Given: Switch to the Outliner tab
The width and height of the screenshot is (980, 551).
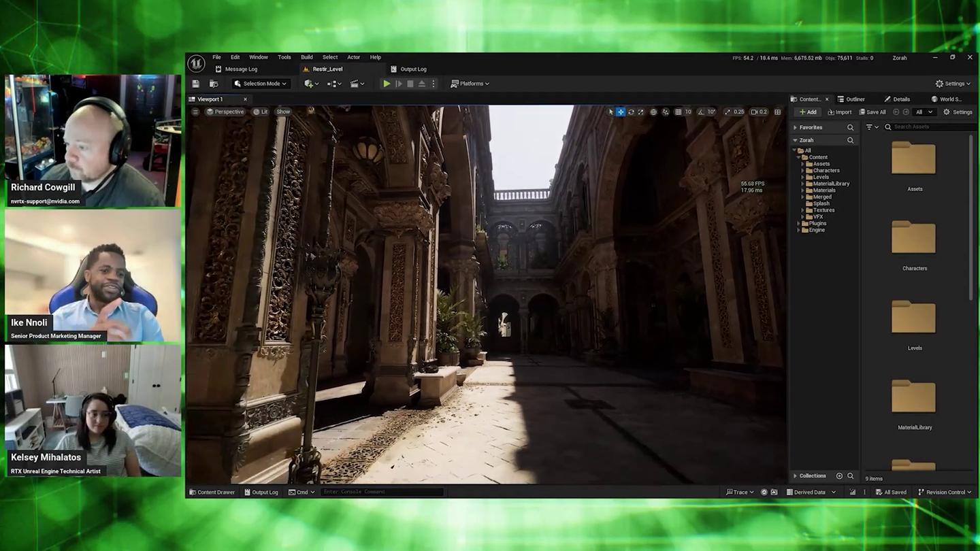Looking at the screenshot, I should click(x=851, y=99).
